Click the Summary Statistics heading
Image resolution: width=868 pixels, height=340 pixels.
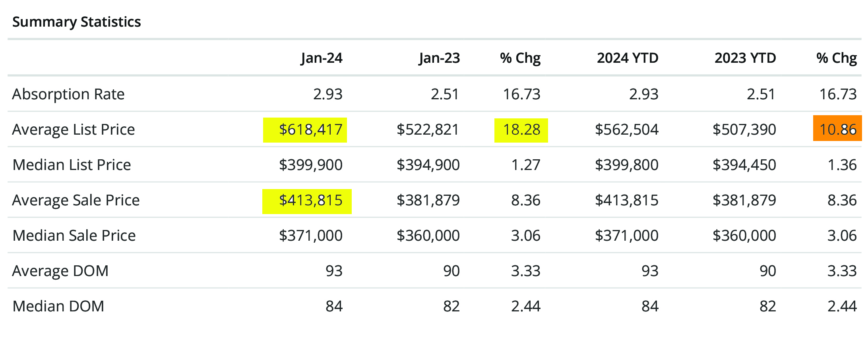coord(77,22)
